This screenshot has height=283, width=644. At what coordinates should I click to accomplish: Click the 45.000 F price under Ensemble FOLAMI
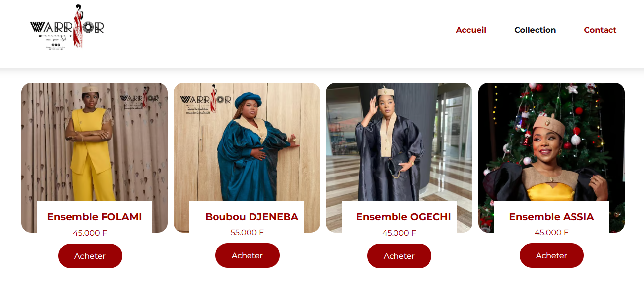[x=90, y=233]
